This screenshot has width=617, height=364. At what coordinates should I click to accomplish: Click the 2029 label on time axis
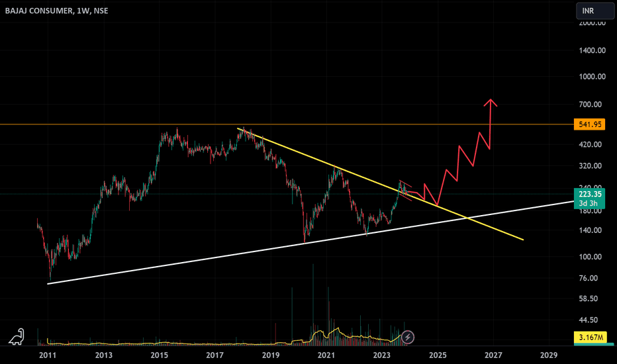point(549,355)
